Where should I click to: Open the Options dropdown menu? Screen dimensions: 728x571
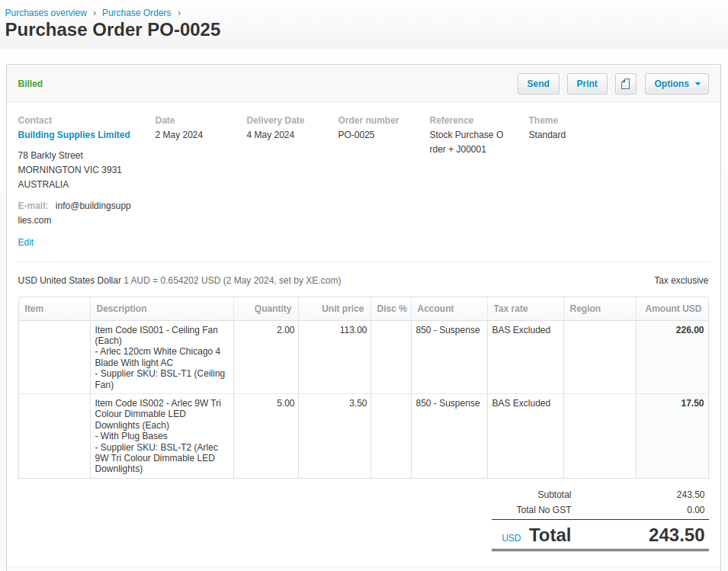tap(676, 84)
